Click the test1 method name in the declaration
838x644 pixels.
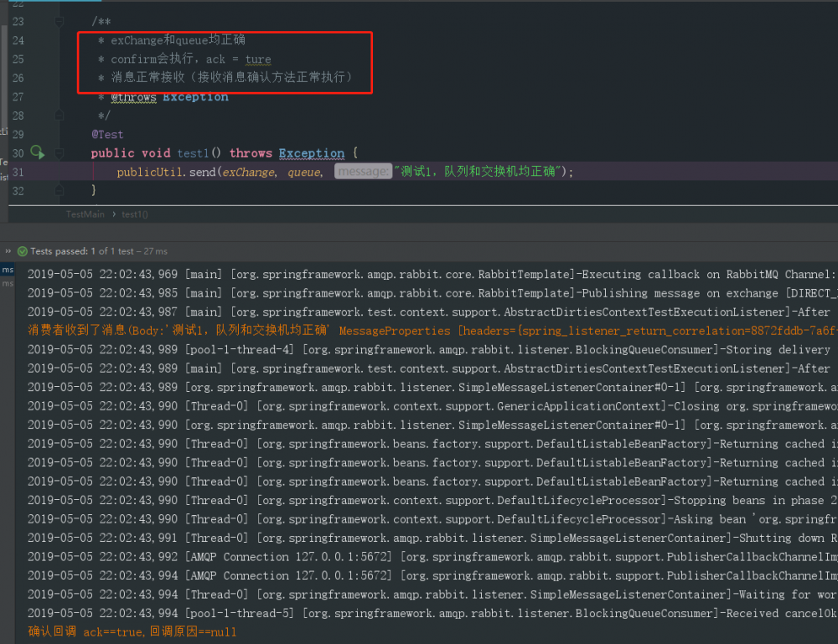click(193, 153)
